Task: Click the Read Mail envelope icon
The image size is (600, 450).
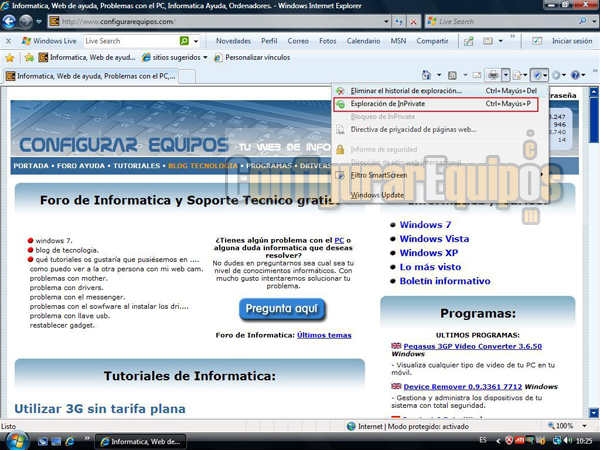Action: pyautogui.click(x=477, y=75)
